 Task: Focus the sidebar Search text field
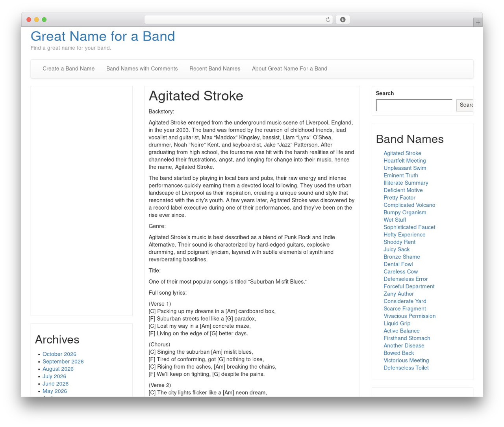tap(414, 105)
